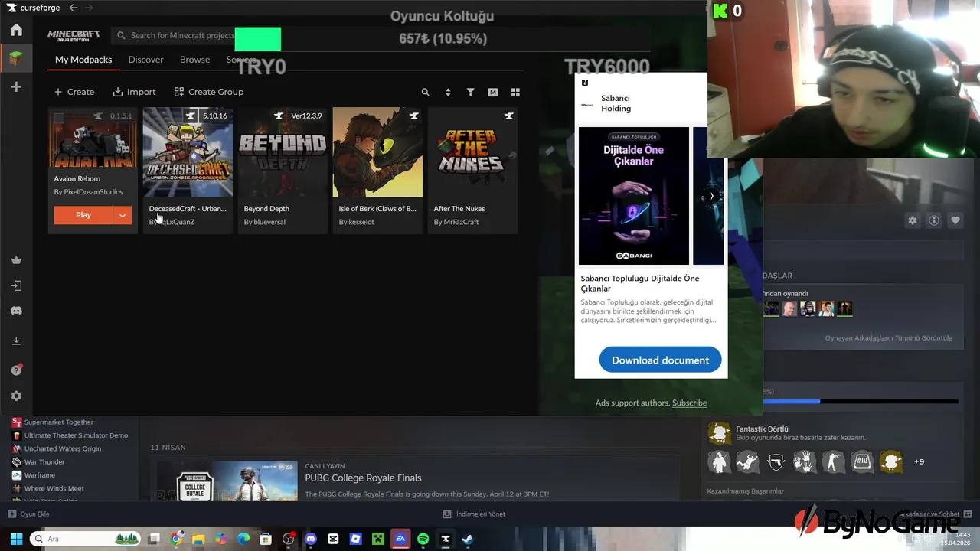The width and height of the screenshot is (980, 551).
Task: Open the After The Nukes modpack thumbnail
Action: pyautogui.click(x=472, y=152)
